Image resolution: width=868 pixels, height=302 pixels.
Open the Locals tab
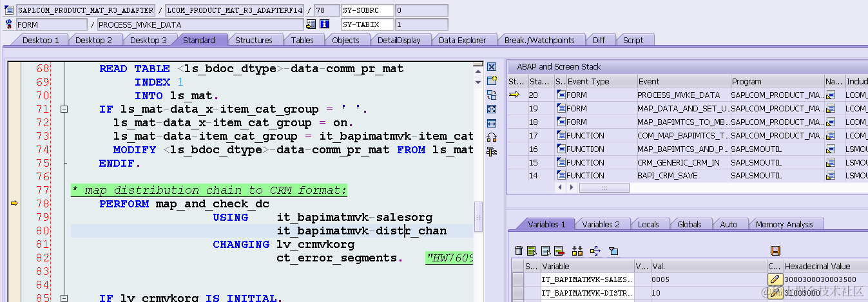(x=648, y=224)
